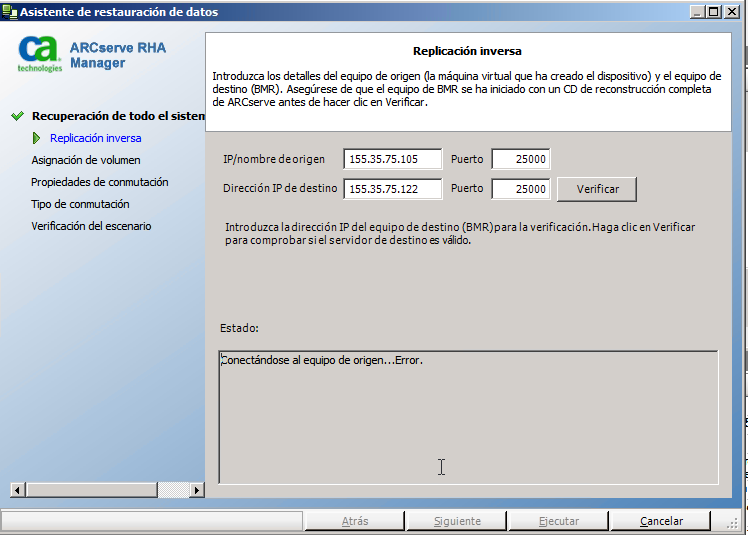Click the destination Puerto field
The width and height of the screenshot is (748, 535).
pos(521,189)
